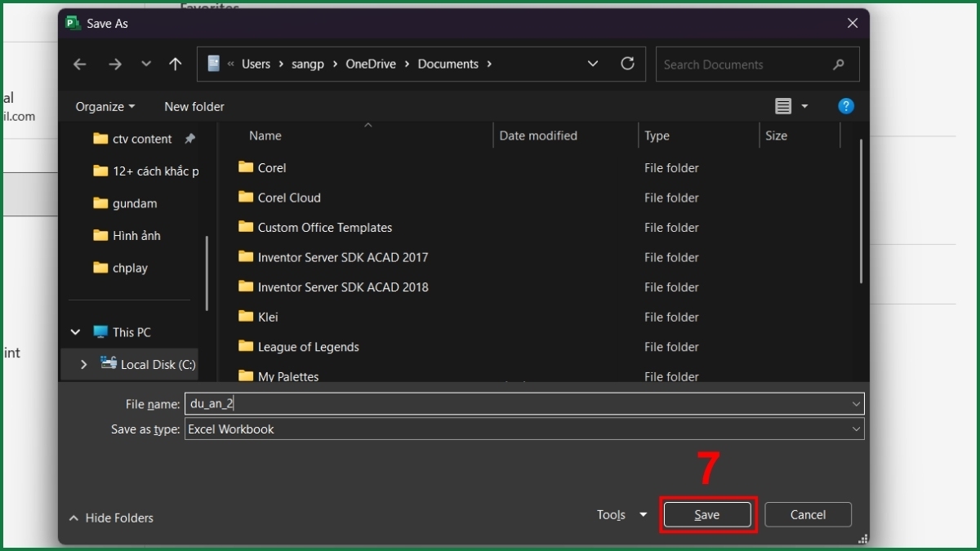
Task: Open the Save as type dropdown
Action: [x=855, y=429]
